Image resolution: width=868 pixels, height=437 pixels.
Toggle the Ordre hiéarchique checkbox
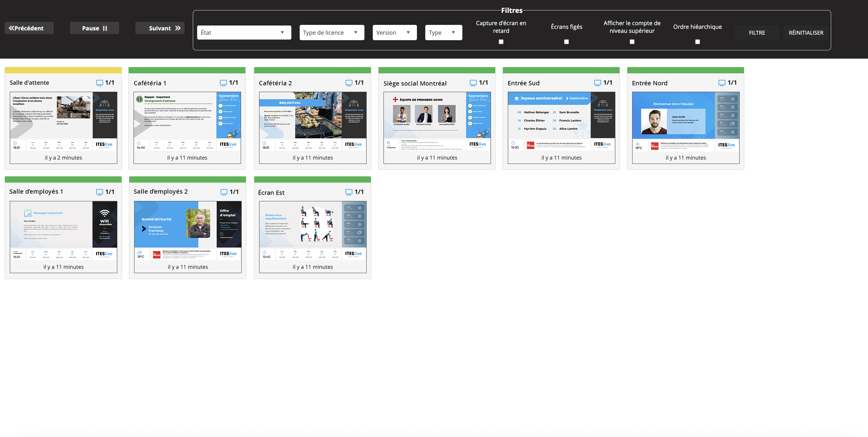[698, 42]
